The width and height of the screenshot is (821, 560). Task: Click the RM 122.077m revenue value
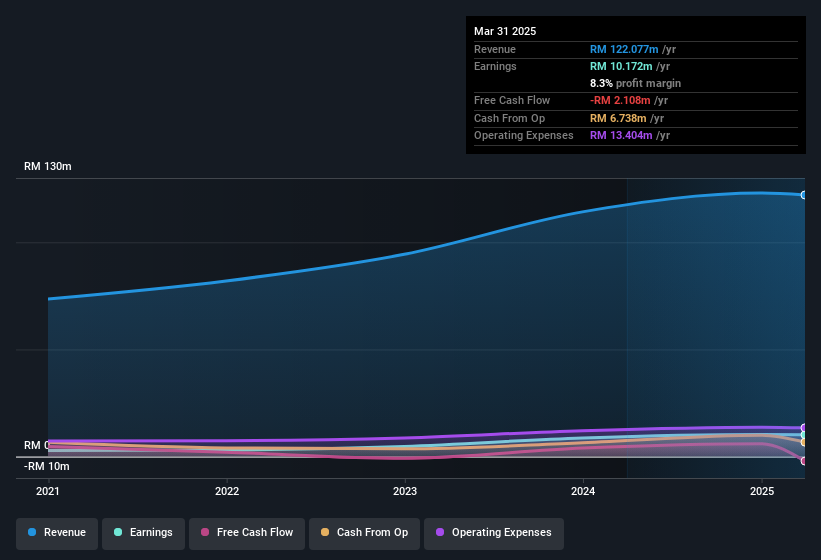coord(624,49)
